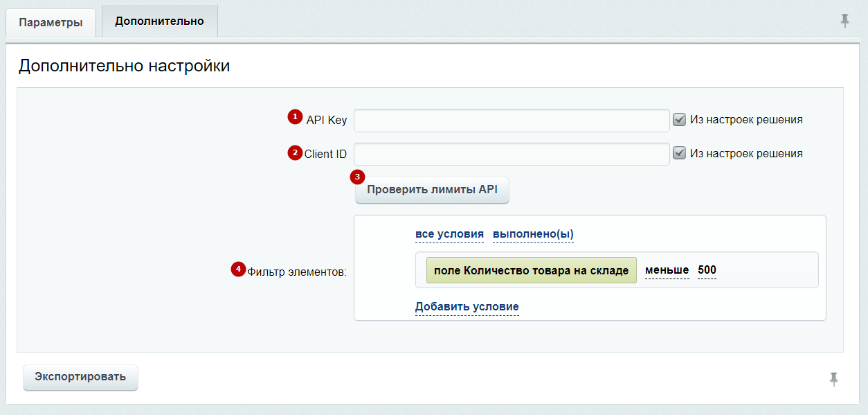Click the pin icon beside the Экспортировать button
Viewport: 868px width, 415px height.
(x=834, y=378)
